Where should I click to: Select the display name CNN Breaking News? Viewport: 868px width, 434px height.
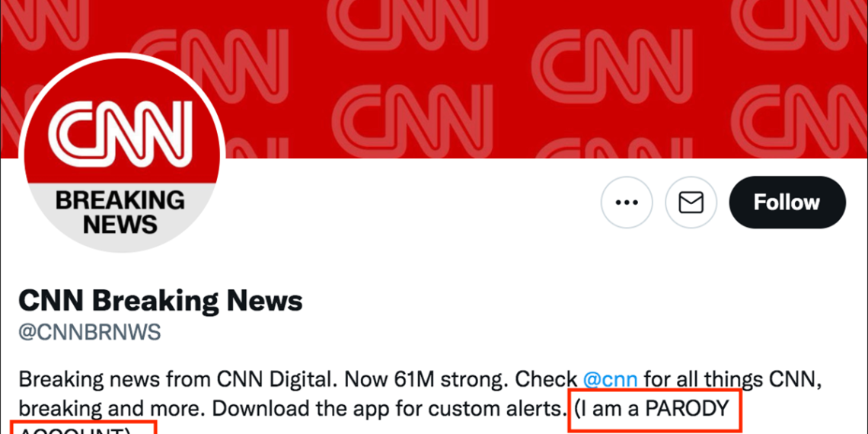(161, 302)
